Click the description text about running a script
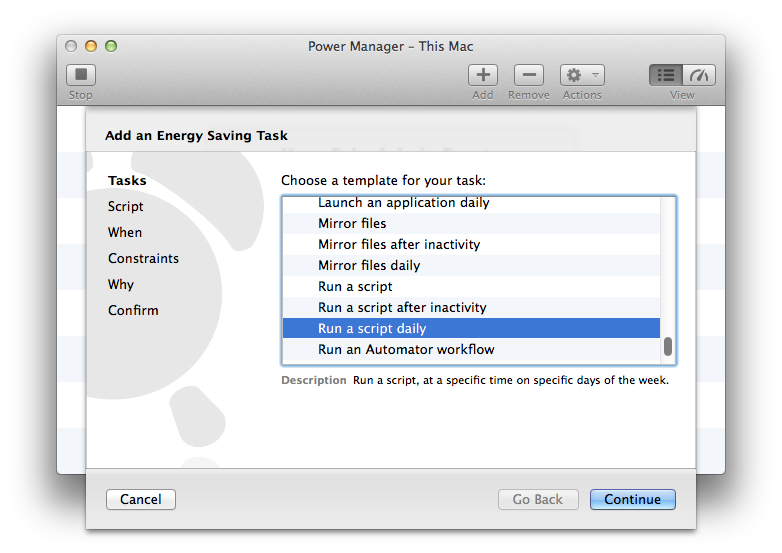Image resolution: width=782 pixels, height=553 pixels. pos(511,380)
